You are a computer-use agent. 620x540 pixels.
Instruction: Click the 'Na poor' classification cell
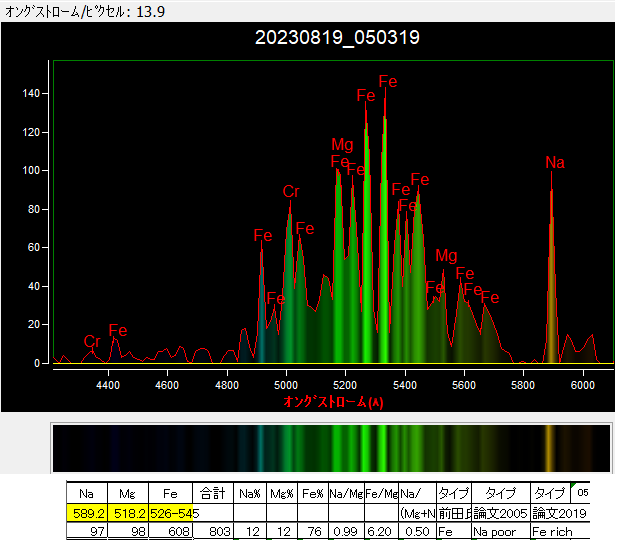pyautogui.click(x=499, y=532)
